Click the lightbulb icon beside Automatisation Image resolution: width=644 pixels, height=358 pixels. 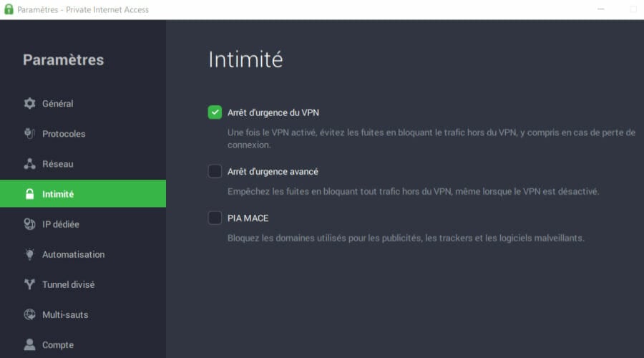29,254
